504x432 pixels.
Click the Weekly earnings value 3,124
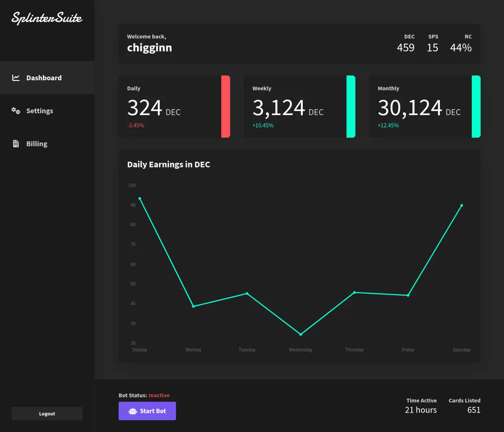pos(279,108)
